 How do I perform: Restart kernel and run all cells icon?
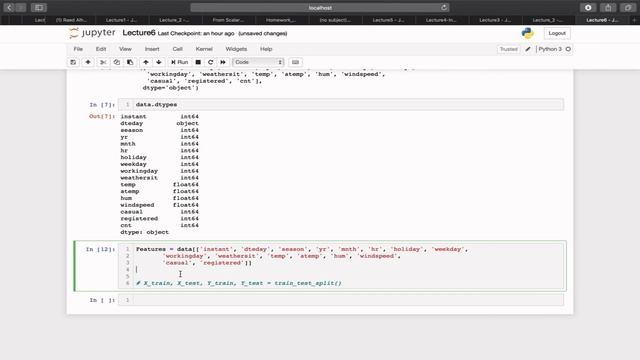point(223,62)
